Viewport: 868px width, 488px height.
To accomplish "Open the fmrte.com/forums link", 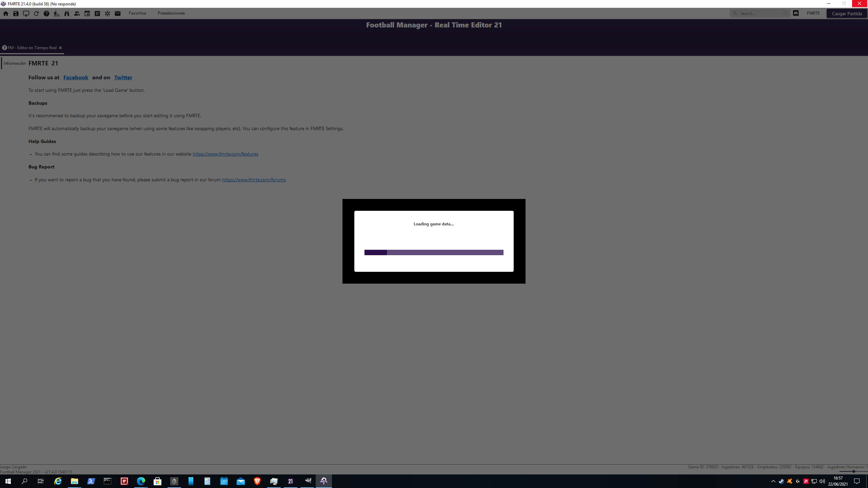I will 254,180.
